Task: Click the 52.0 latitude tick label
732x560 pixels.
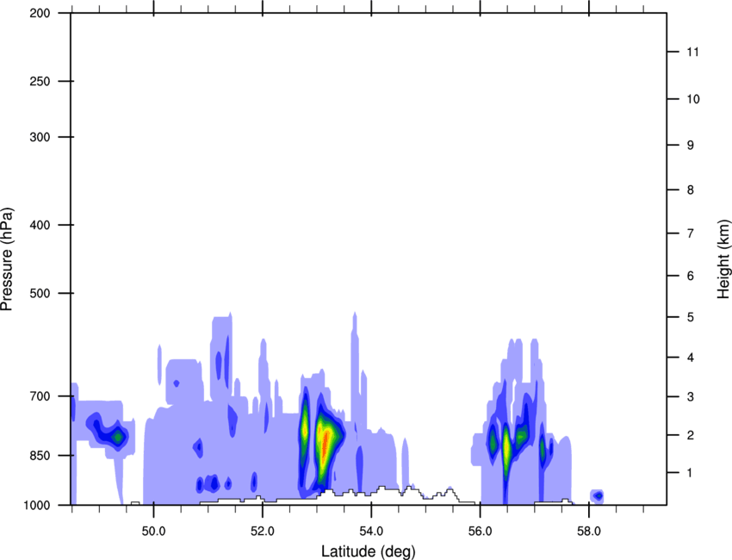Action: [263, 532]
